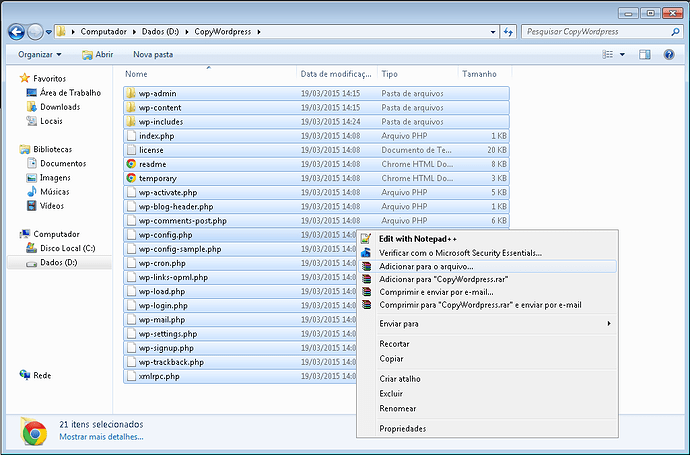Click the Abrir toolbar button
The height and width of the screenshot is (455, 690).
click(98, 55)
